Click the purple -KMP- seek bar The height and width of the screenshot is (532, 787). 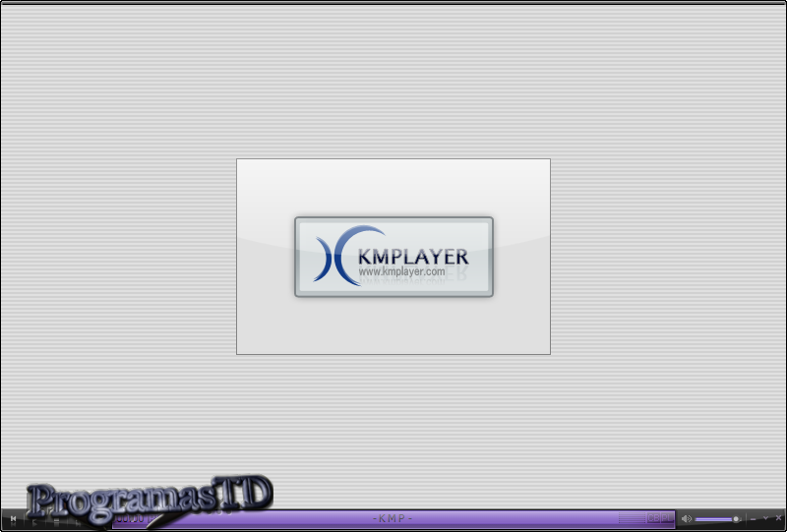click(x=393, y=518)
